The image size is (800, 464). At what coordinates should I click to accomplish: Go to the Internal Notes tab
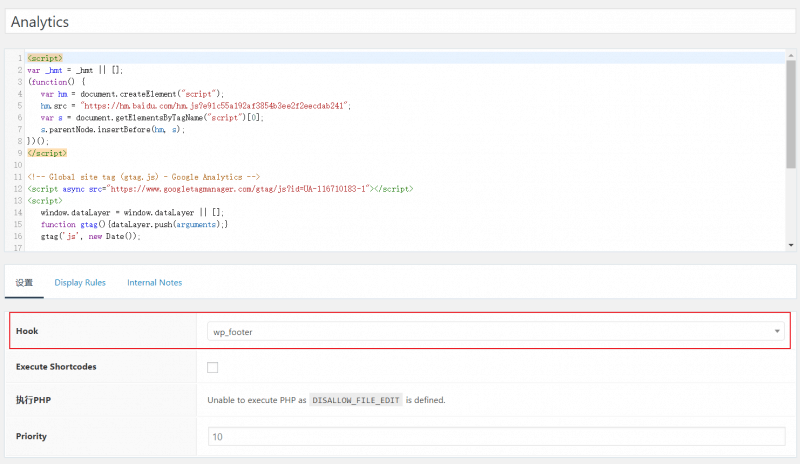[x=154, y=283]
